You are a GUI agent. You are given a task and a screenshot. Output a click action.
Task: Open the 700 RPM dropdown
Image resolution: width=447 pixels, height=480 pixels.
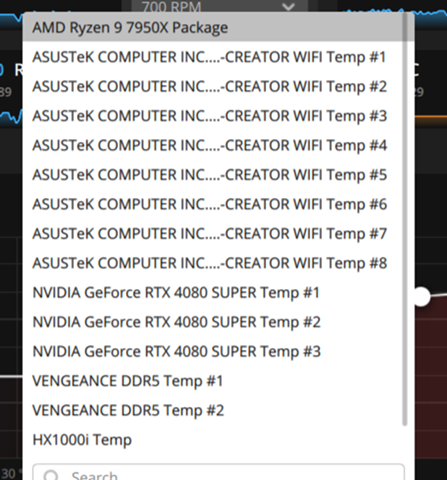pyautogui.click(x=219, y=7)
